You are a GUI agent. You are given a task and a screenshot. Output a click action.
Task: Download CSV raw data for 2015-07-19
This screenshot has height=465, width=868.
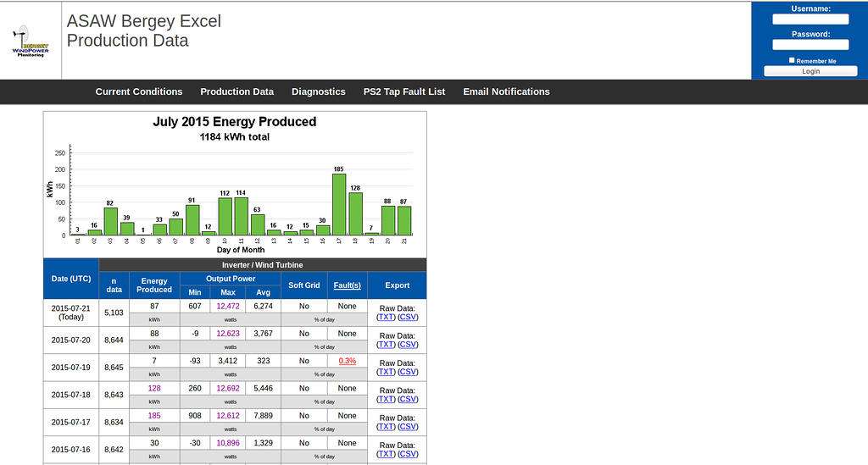pos(408,372)
